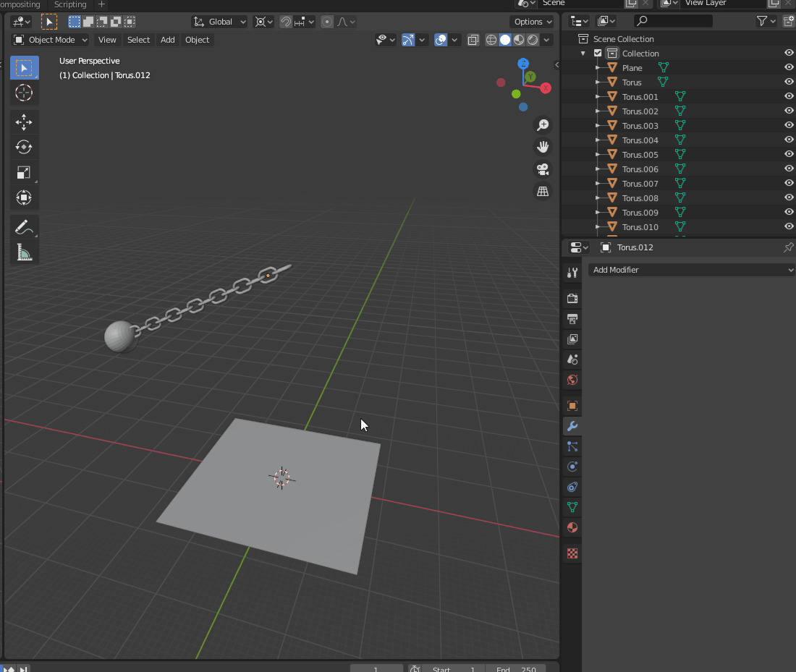Image resolution: width=796 pixels, height=672 pixels.
Task: Open the Add menu
Action: pos(168,40)
